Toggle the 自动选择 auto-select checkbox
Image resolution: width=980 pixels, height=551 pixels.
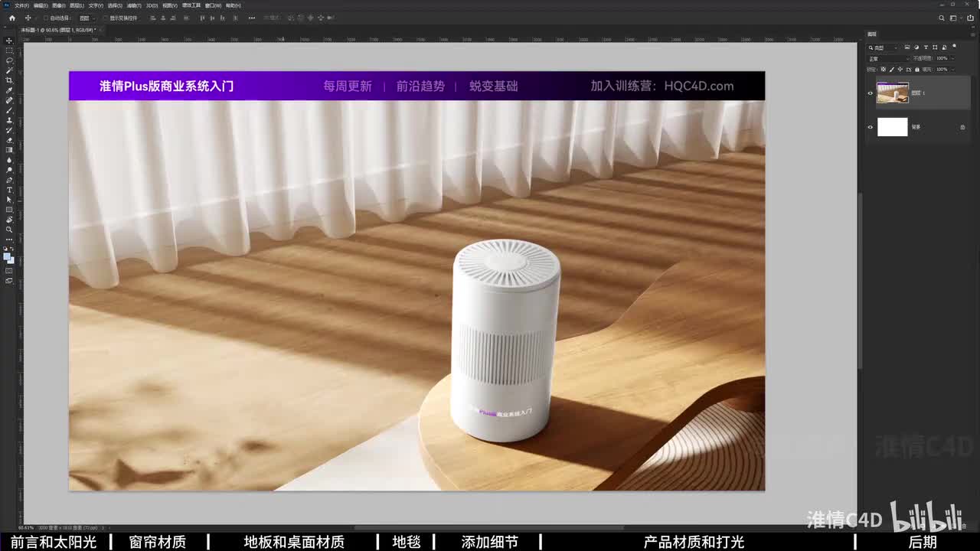[x=45, y=18]
